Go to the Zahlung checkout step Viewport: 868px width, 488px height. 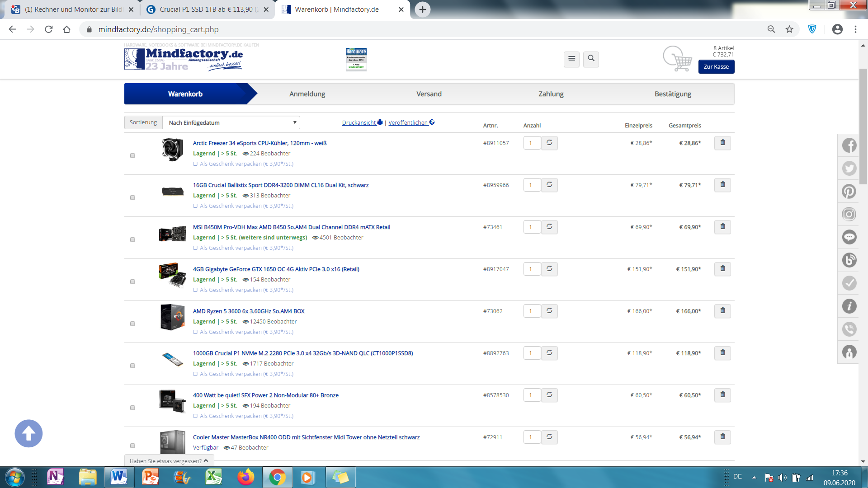551,94
